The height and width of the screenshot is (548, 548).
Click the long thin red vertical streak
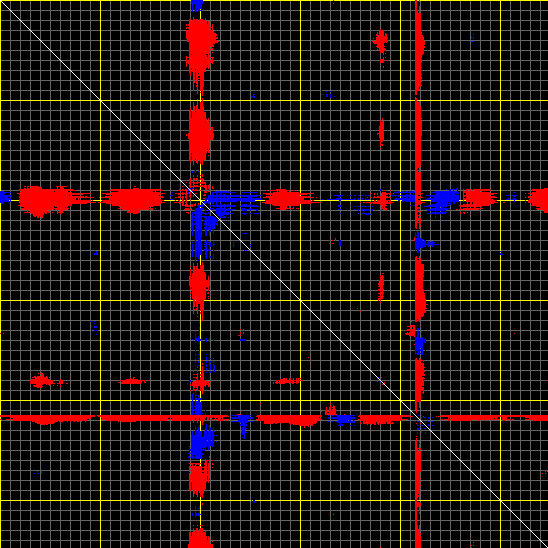(x=418, y=274)
